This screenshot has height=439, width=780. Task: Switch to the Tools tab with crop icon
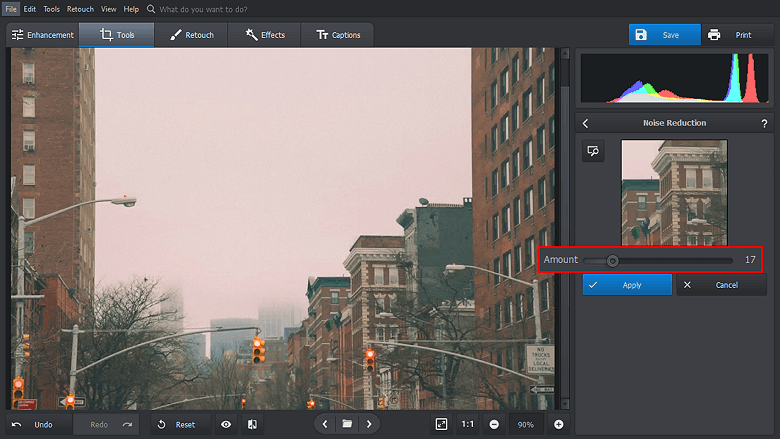click(x=117, y=35)
